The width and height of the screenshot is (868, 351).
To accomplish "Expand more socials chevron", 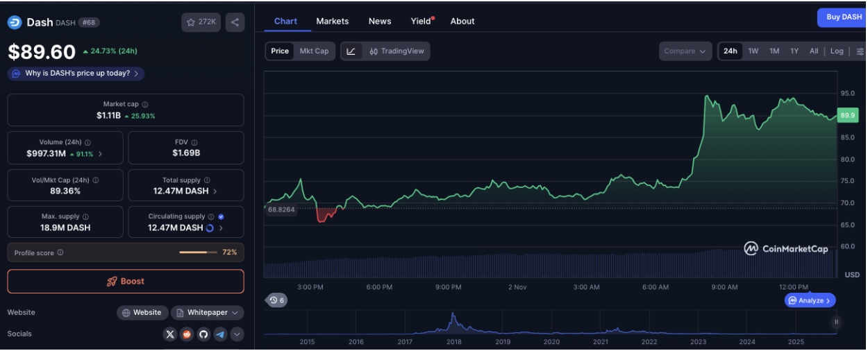I will [237, 334].
